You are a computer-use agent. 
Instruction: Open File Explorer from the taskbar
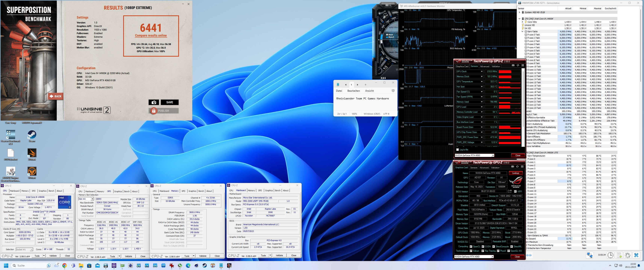[x=81, y=265]
